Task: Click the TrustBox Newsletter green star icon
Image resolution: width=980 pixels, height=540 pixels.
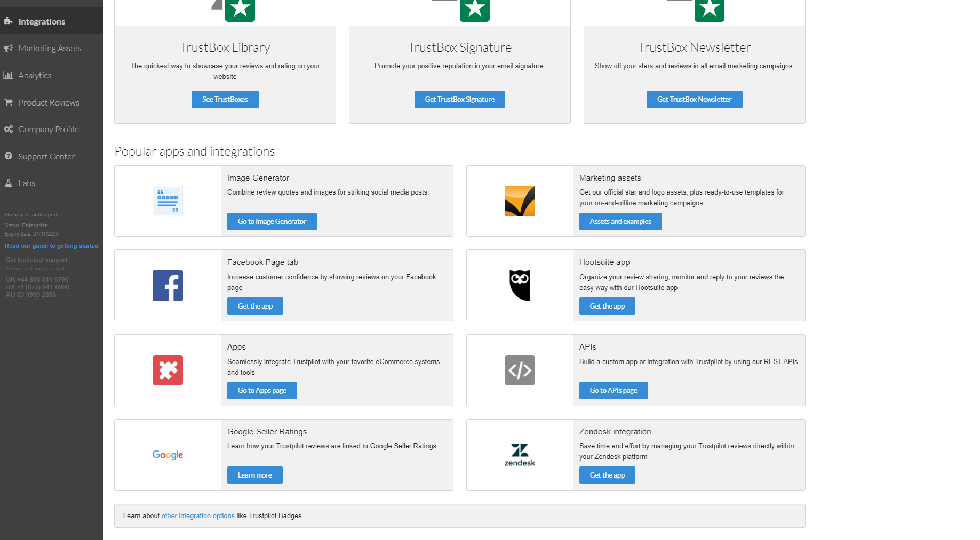Action: click(x=710, y=10)
